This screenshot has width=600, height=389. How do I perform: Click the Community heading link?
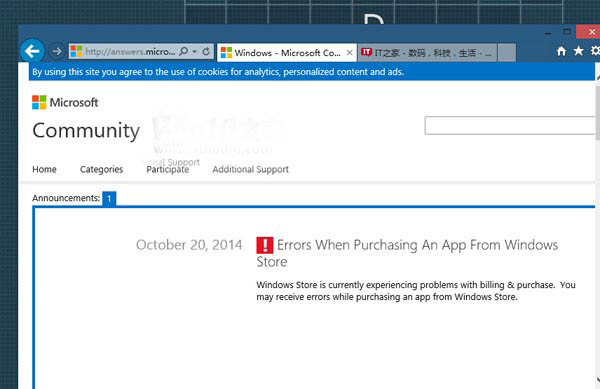click(86, 131)
